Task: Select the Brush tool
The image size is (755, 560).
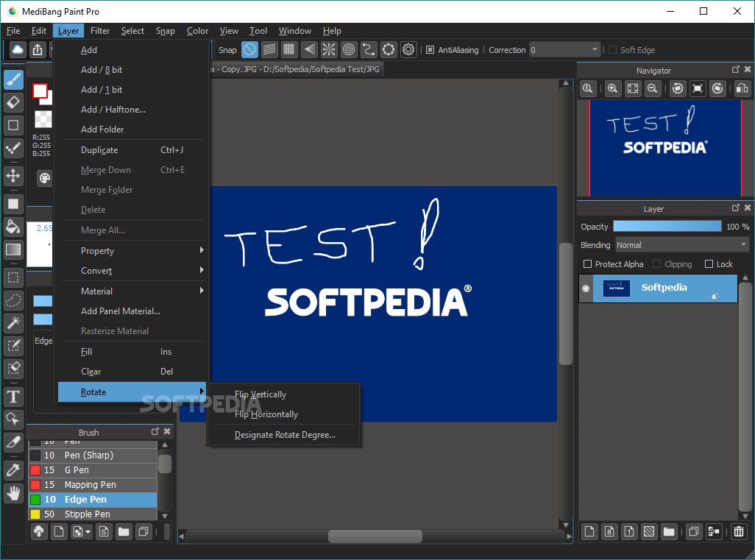Action: pos(13,79)
